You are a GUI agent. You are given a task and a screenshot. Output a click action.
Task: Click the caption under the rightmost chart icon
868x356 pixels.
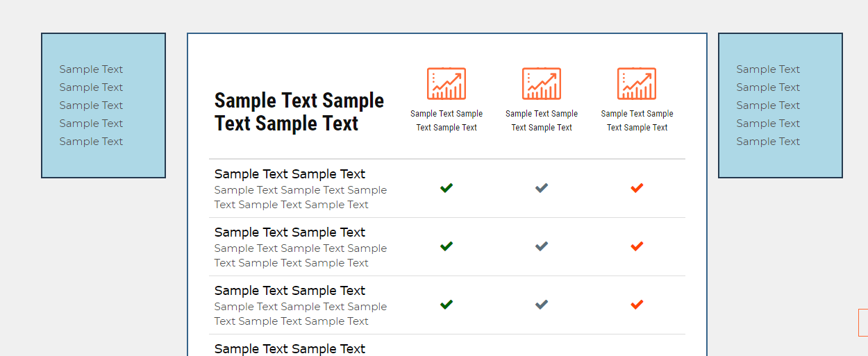(637, 120)
